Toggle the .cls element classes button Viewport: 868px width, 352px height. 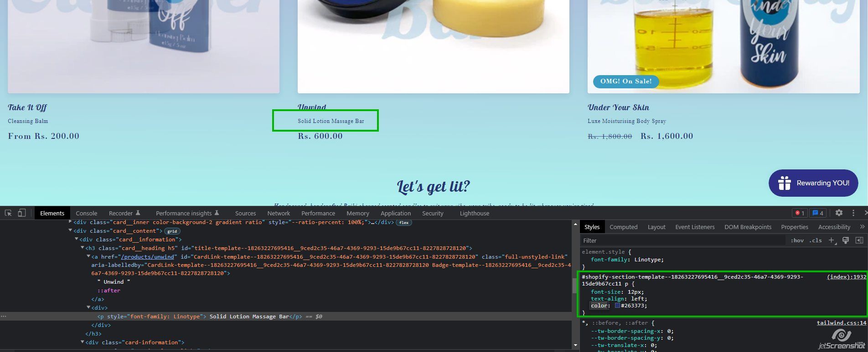(816, 240)
